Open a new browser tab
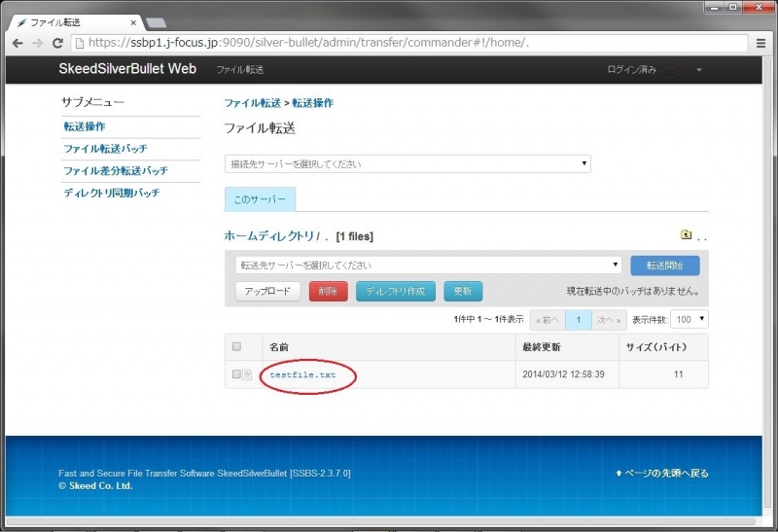Screen dimensions: 778x532 click(x=156, y=21)
